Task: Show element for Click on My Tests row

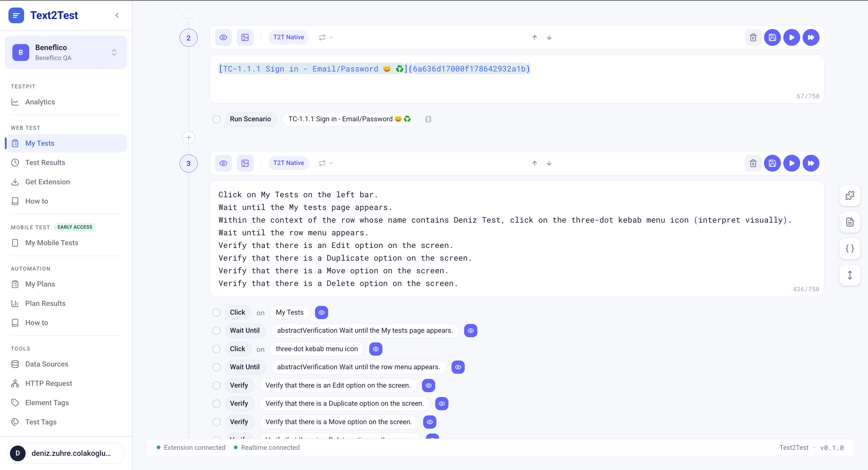Action: click(322, 313)
